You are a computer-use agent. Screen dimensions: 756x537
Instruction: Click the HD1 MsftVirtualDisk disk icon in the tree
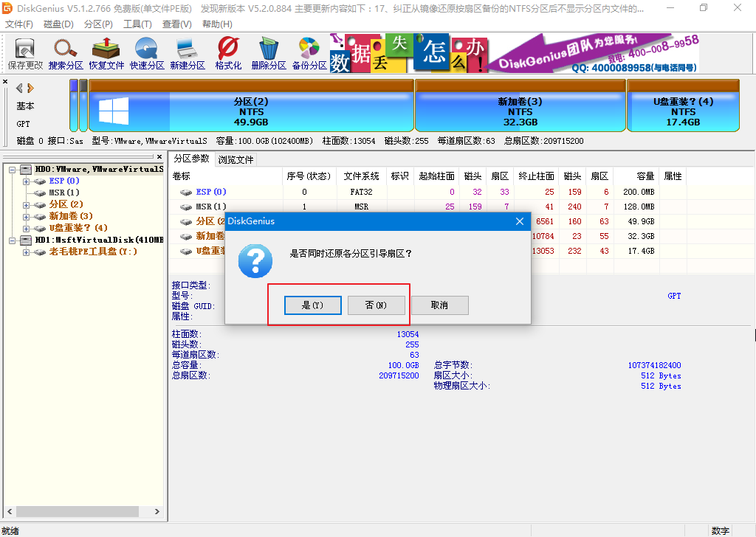click(26, 240)
